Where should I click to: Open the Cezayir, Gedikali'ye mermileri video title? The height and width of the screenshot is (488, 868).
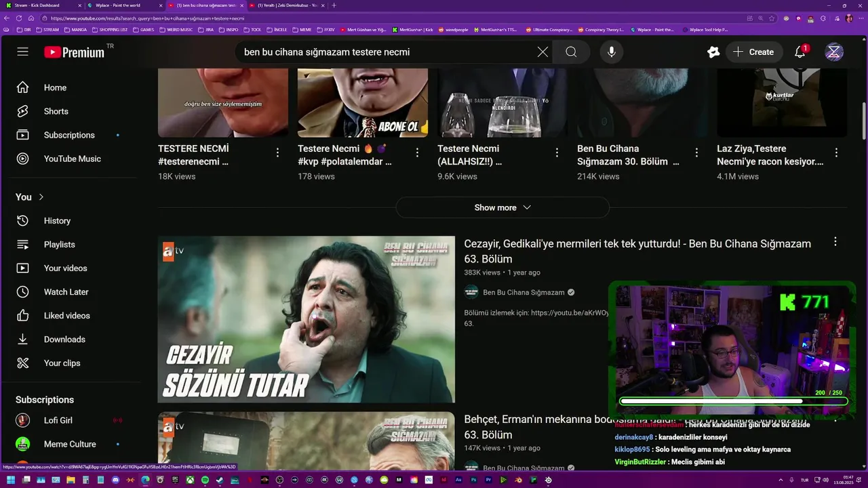[637, 251]
